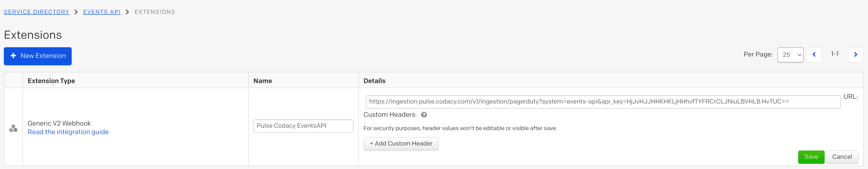Expand the page-size selector showing 25
This screenshot has height=169, width=868.
(791, 55)
